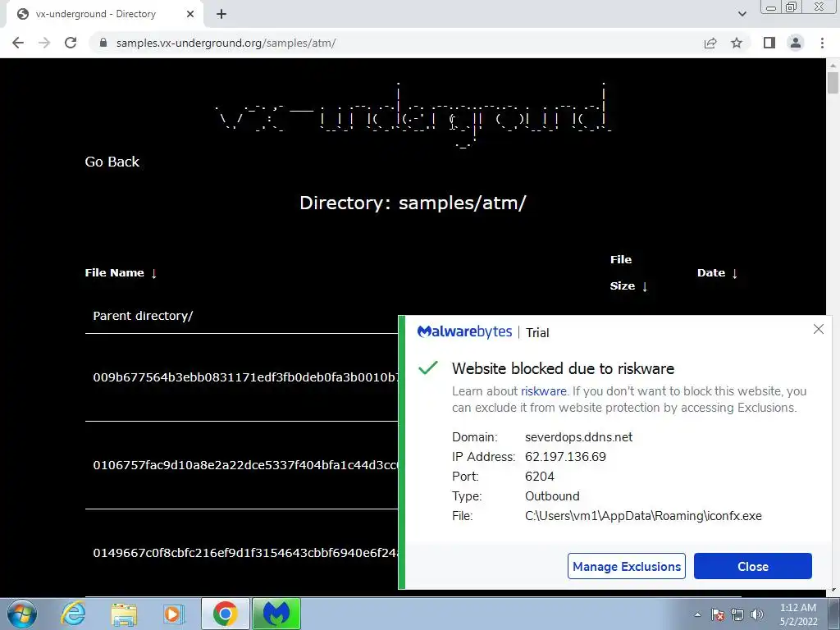Screen dimensions: 840x630
Task: Open the Chrome side panel icon
Action: [769, 43]
